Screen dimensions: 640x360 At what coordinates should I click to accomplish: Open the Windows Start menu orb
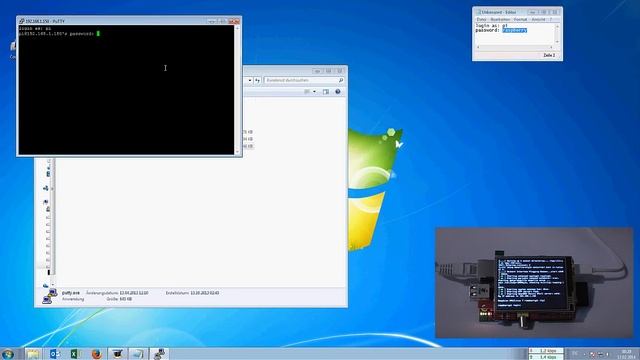pyautogui.click(x=8, y=353)
